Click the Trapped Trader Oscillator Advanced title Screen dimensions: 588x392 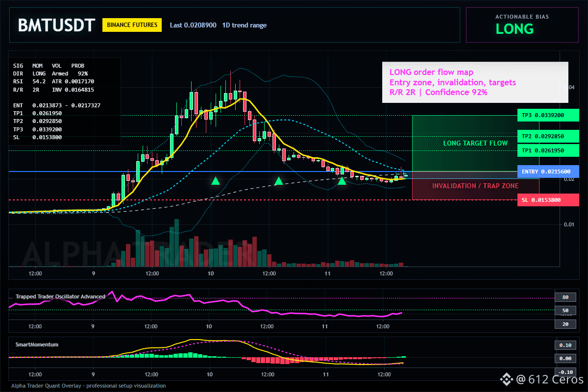tap(60, 296)
